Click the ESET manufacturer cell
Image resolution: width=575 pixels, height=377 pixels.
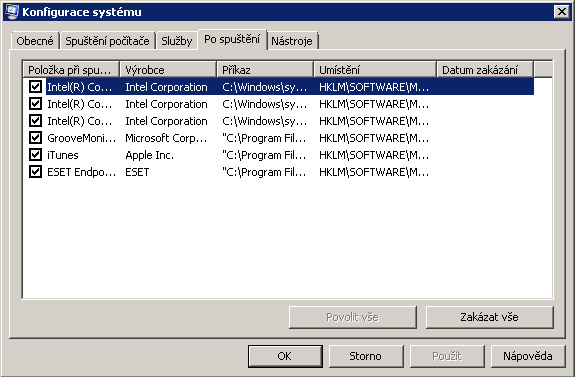click(137, 172)
